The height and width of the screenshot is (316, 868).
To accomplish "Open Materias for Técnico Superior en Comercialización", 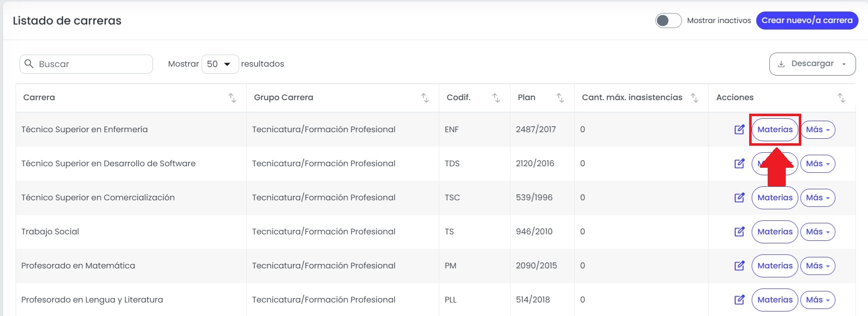I will coord(775,198).
